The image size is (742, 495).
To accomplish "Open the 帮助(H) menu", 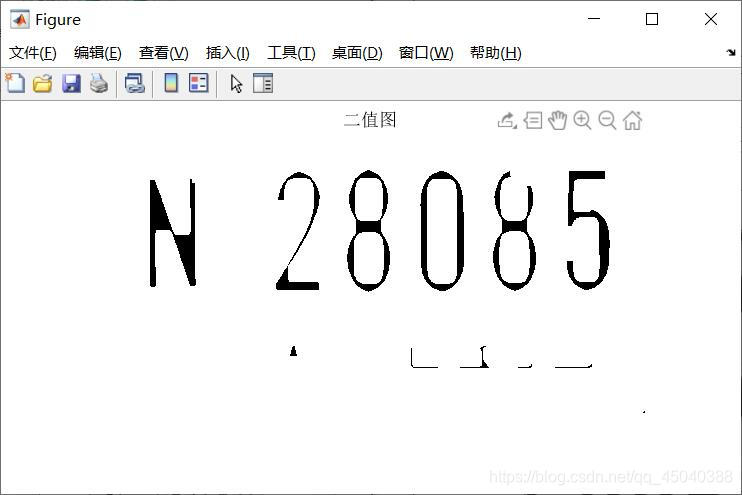I will click(x=495, y=53).
